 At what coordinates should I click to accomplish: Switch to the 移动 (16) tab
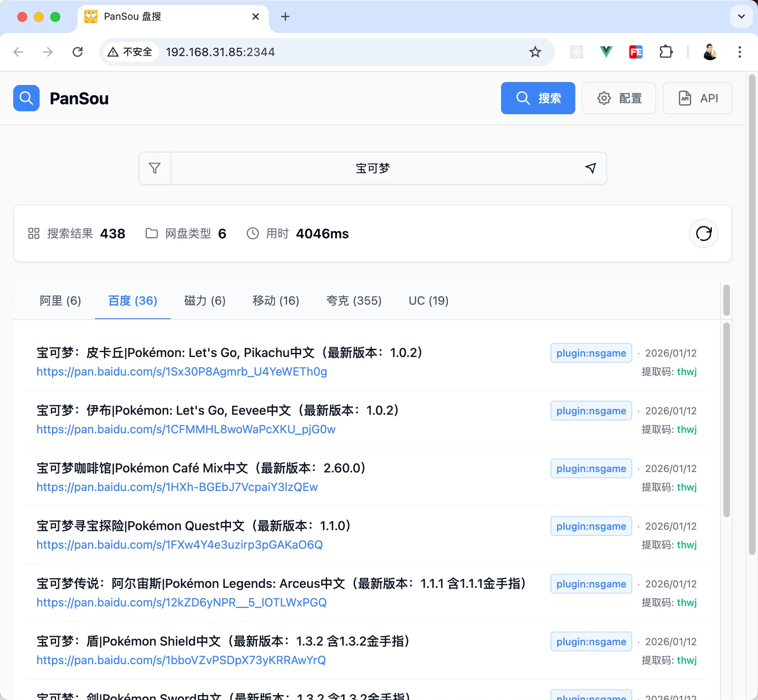(276, 301)
